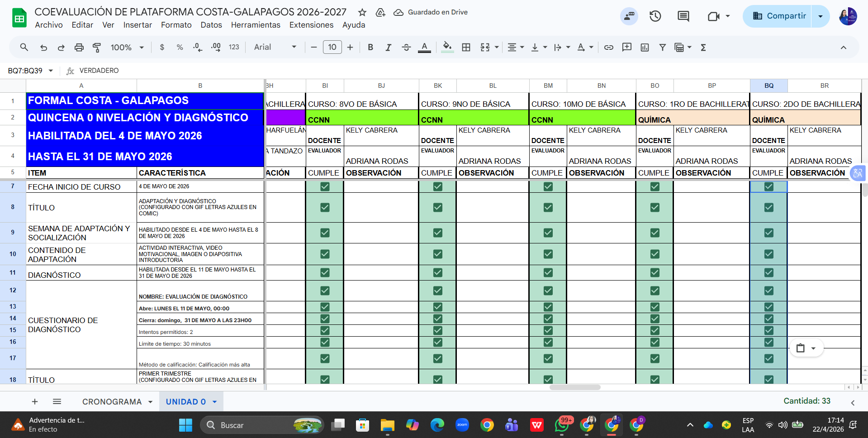Click the paint format roller icon
Viewport: 868px width, 438px height.
[97, 48]
